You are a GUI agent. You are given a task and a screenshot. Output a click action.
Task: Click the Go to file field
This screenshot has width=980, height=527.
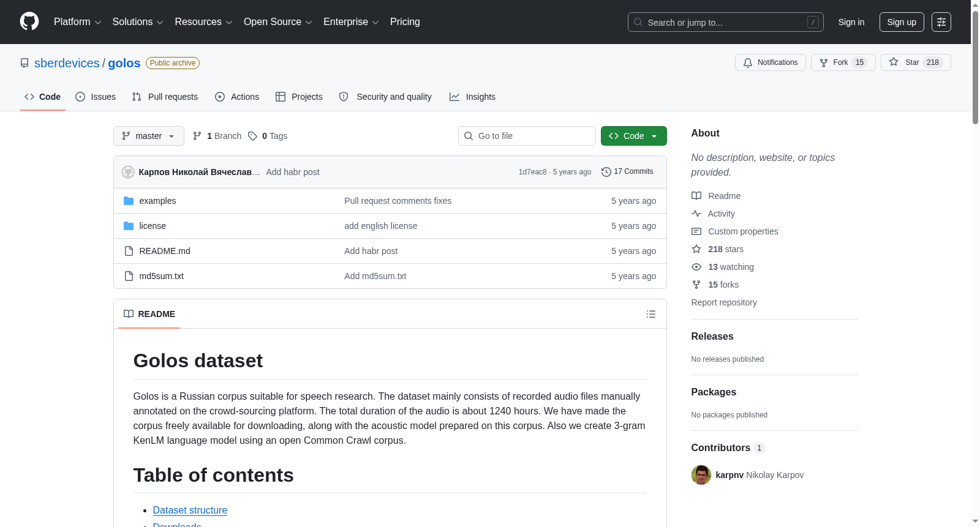(x=527, y=136)
